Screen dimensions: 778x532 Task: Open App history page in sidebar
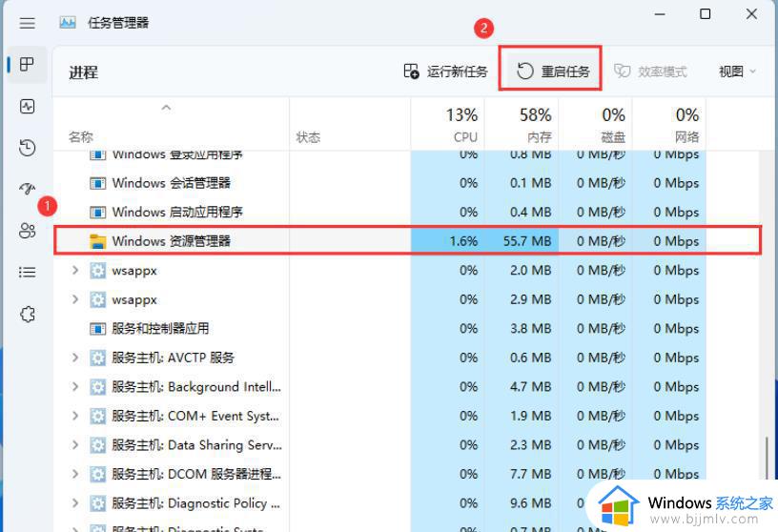28,148
